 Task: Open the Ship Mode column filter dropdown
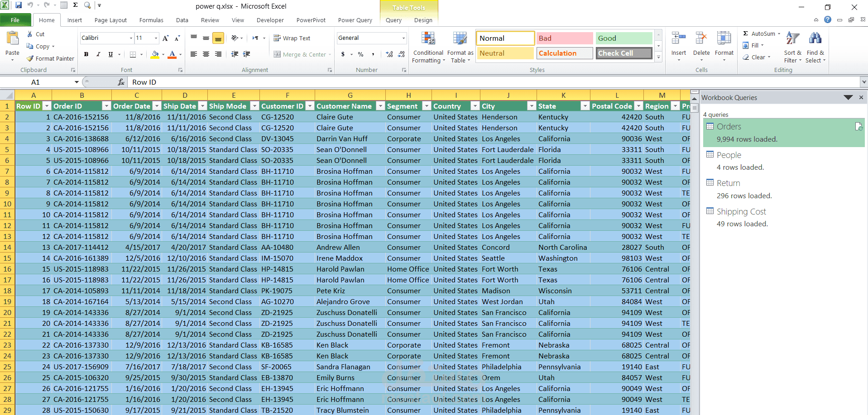[x=254, y=106]
